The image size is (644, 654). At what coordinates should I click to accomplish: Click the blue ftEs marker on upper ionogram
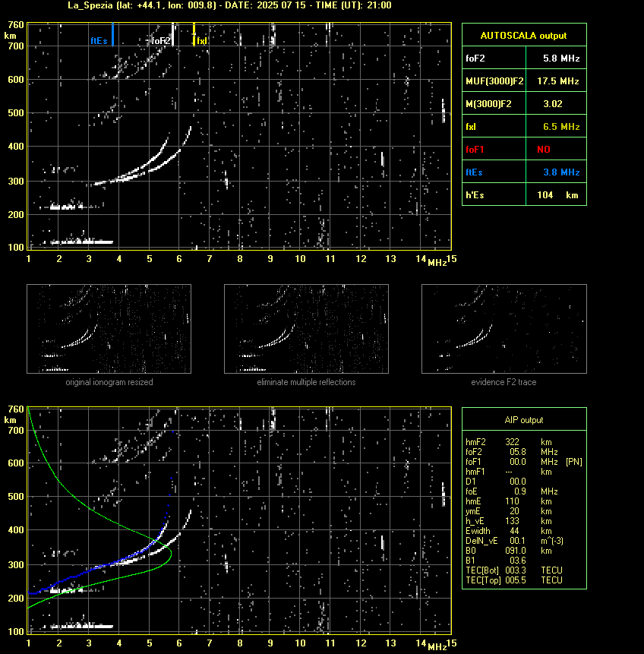coord(112,34)
